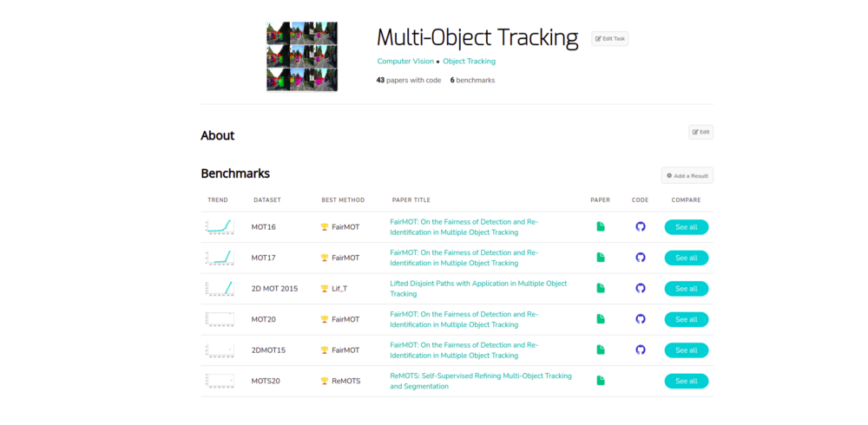Click the BEST METHOD column header

(x=343, y=200)
